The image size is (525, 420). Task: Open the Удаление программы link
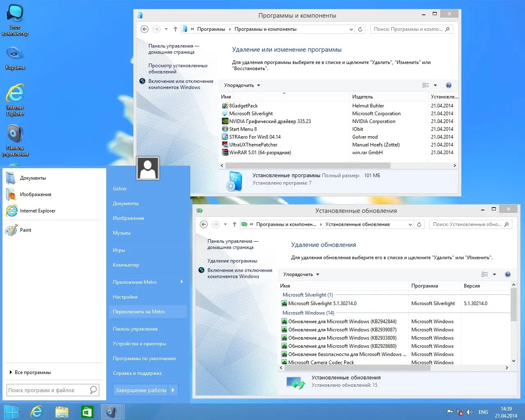[x=232, y=261]
